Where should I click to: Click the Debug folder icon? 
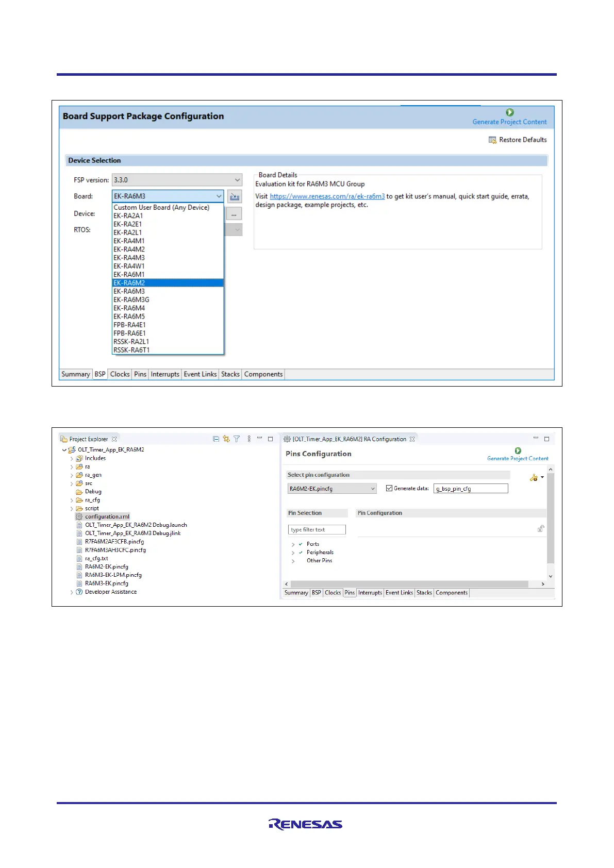(x=79, y=492)
